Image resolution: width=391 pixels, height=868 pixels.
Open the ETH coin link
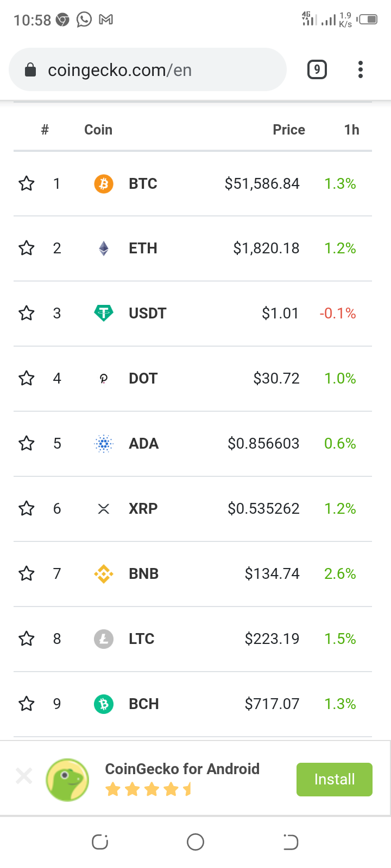click(143, 248)
